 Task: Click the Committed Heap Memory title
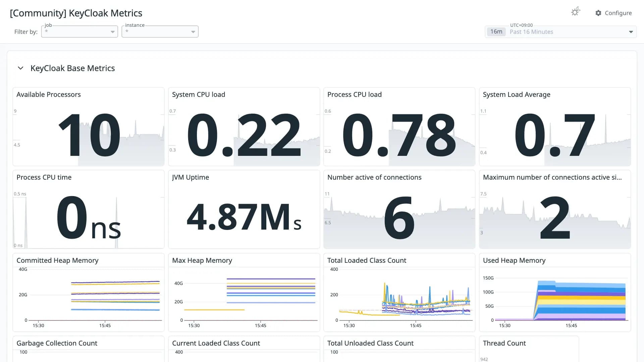click(57, 260)
